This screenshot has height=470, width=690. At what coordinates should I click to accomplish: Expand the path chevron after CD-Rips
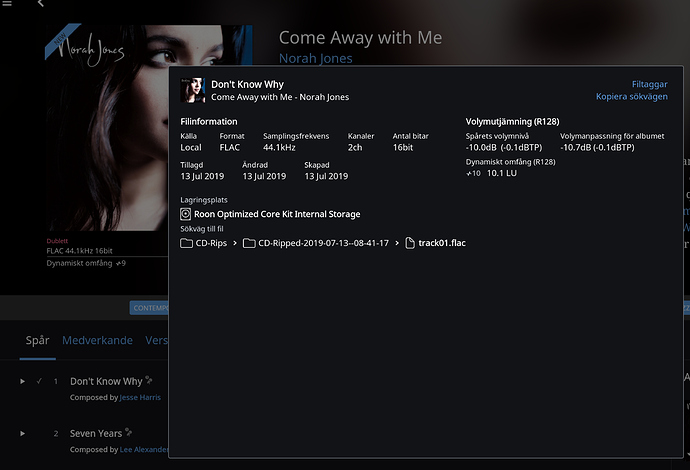click(235, 243)
